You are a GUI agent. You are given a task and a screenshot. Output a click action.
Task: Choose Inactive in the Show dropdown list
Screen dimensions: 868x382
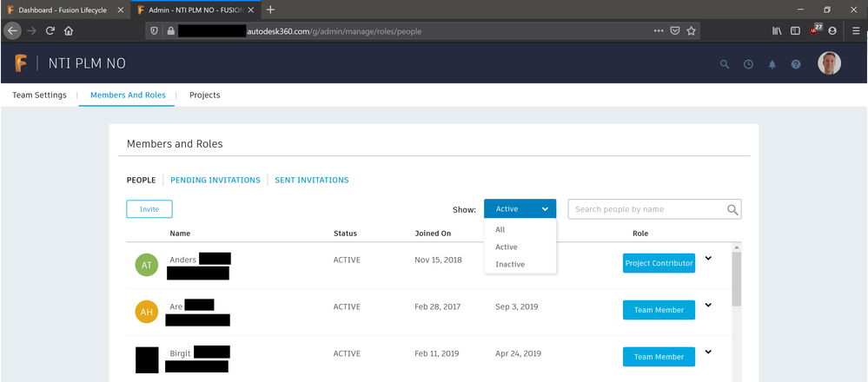pyautogui.click(x=510, y=264)
